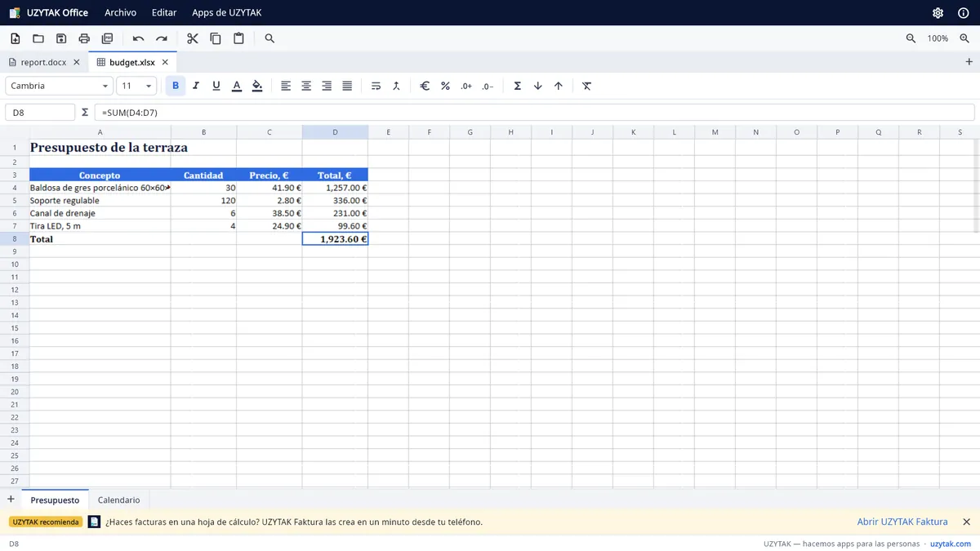Open a file via folder icon
This screenshot has height=551, width=980.
pyautogui.click(x=38, y=38)
